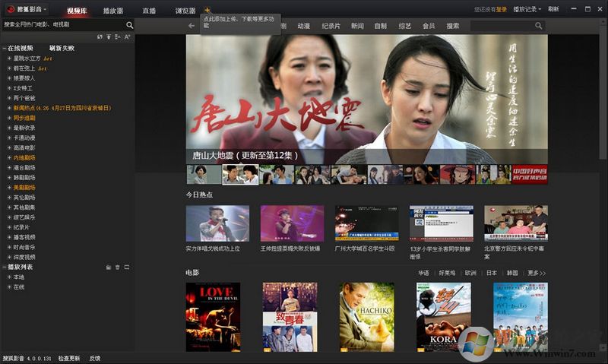This screenshot has width=608, height=364.
Task: Click the magnifier icon in left search box
Action: pyautogui.click(x=129, y=25)
